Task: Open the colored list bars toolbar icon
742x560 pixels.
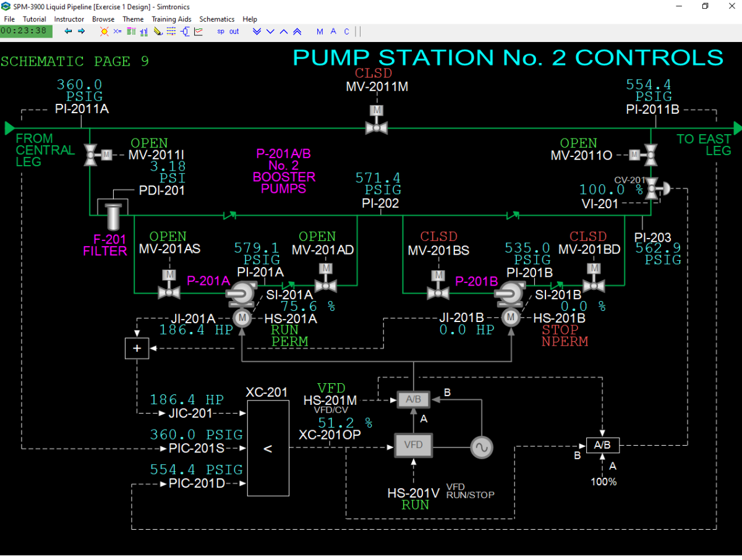Action: (x=130, y=32)
